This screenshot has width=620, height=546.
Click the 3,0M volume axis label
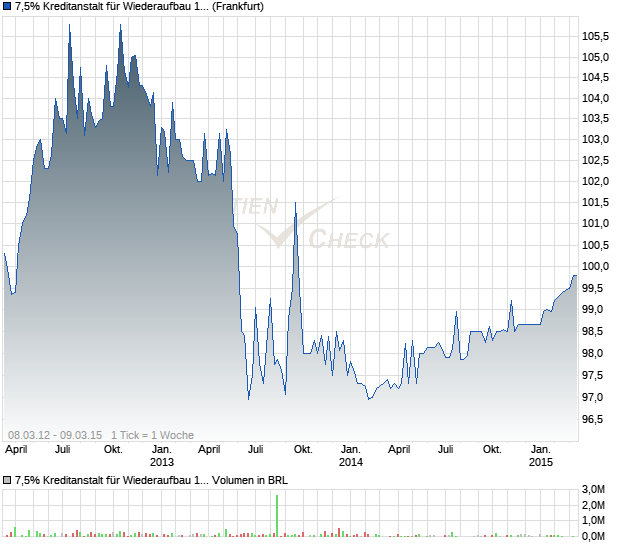pos(593,490)
